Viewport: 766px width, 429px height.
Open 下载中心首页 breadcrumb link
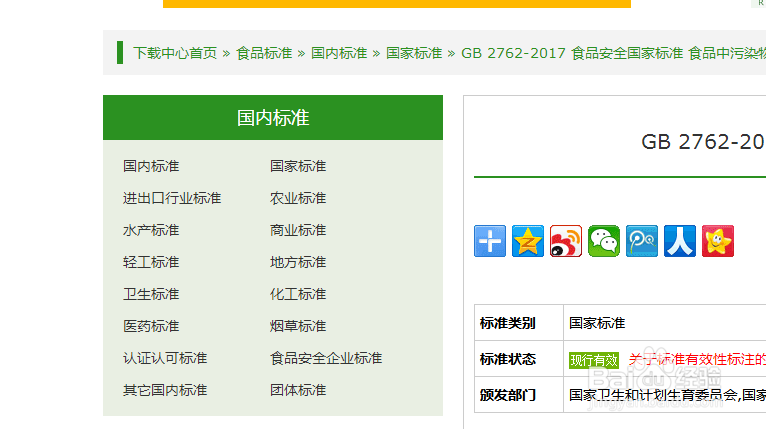click(x=175, y=53)
